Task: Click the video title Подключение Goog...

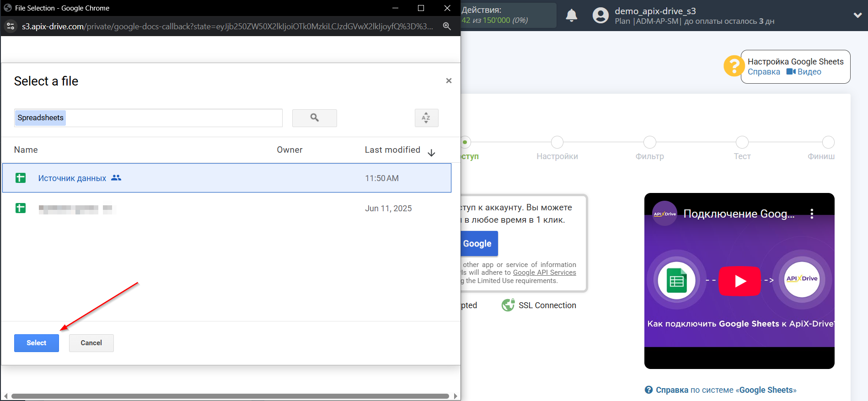Action: pyautogui.click(x=739, y=214)
